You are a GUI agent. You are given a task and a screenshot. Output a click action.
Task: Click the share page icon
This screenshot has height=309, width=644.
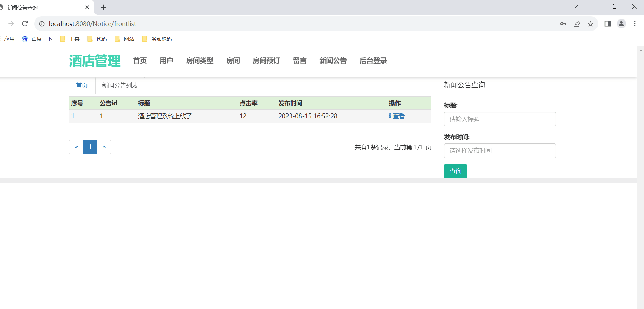click(x=577, y=24)
